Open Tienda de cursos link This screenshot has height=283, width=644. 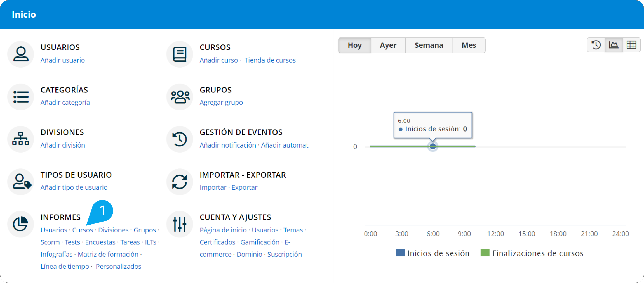click(x=270, y=60)
